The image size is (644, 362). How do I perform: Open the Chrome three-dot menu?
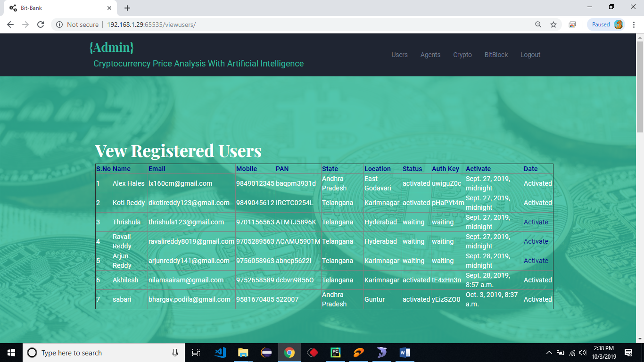tap(633, 25)
